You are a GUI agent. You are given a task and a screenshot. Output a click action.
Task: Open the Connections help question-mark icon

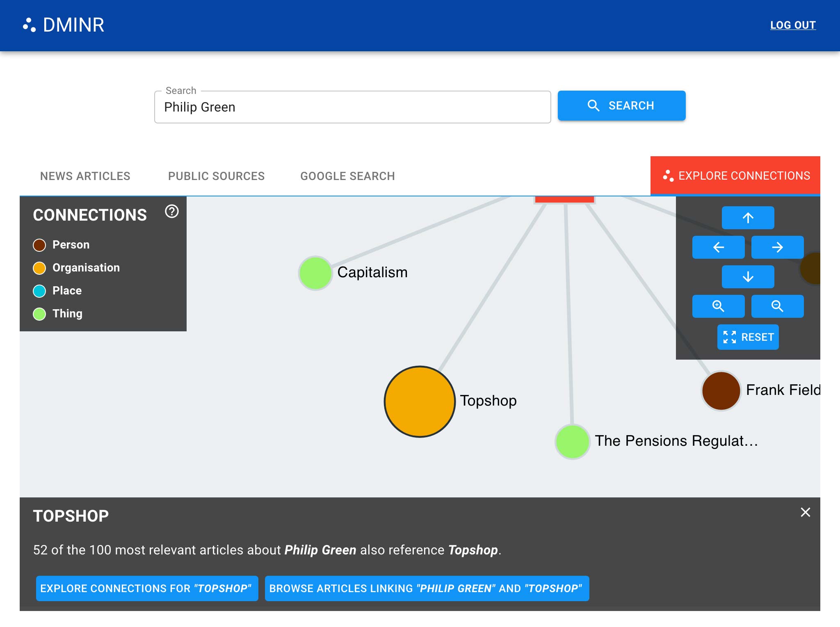click(171, 212)
